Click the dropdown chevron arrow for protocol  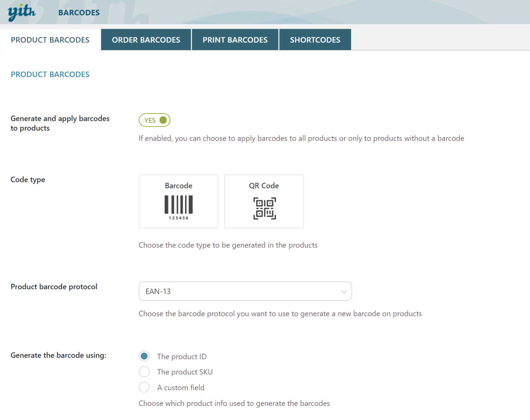(x=344, y=292)
